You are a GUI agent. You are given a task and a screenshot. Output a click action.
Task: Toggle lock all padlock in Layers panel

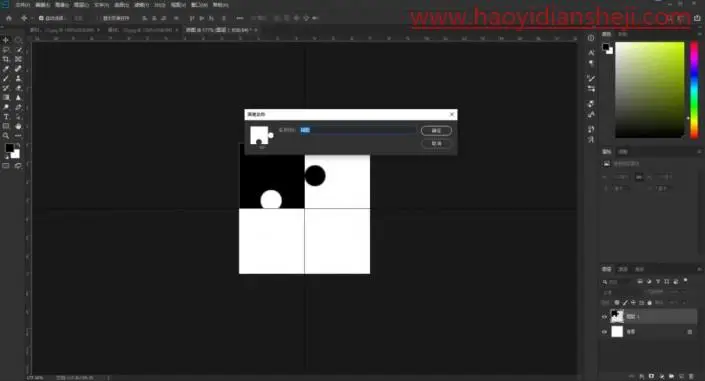649,303
